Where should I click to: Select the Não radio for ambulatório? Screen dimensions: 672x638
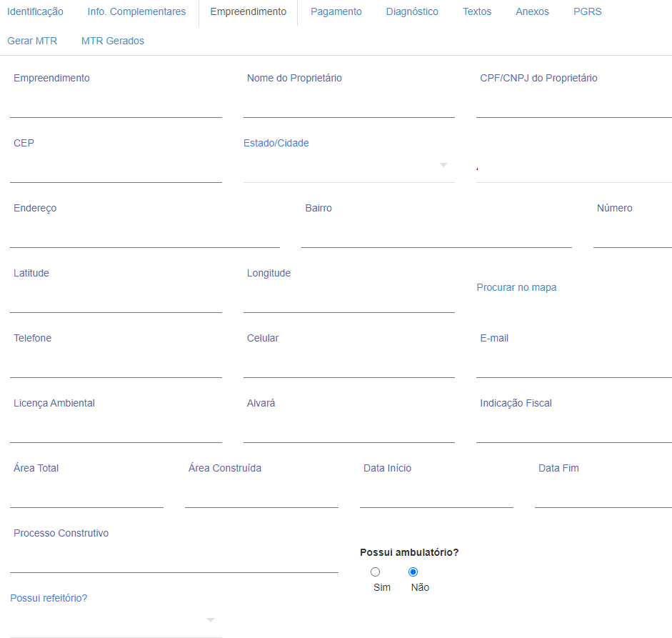(413, 572)
